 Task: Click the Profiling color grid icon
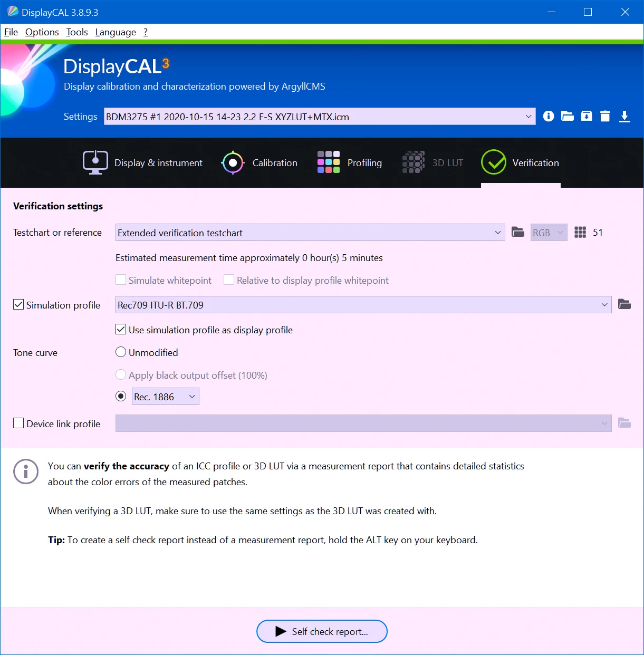[x=329, y=162]
